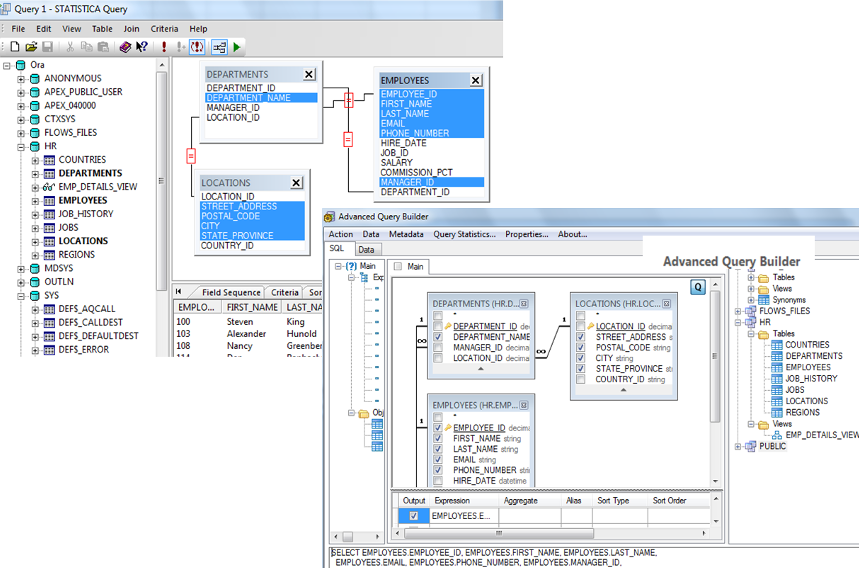Check DEPARTMENT_ID in Advanced Query Builder DEPARTMENTS box
860x568 pixels.
pos(438,326)
